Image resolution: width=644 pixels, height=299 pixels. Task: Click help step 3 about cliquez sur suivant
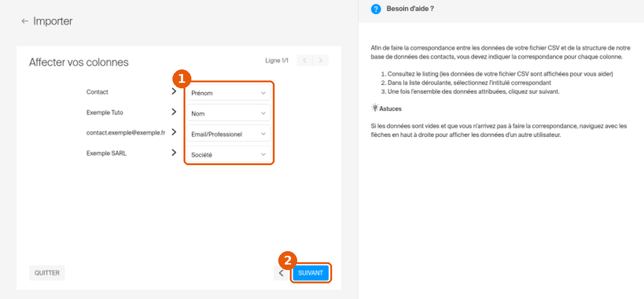474,92
